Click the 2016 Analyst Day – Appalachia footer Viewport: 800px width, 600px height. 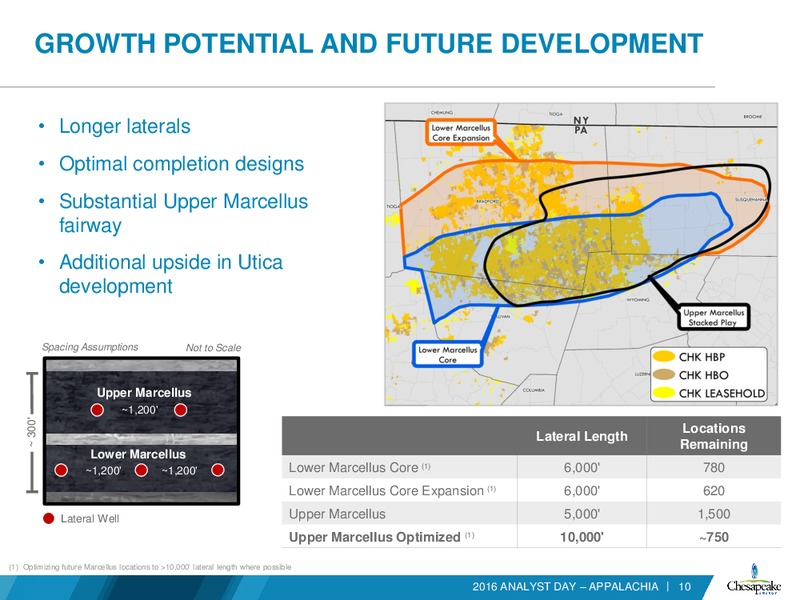coord(565,586)
